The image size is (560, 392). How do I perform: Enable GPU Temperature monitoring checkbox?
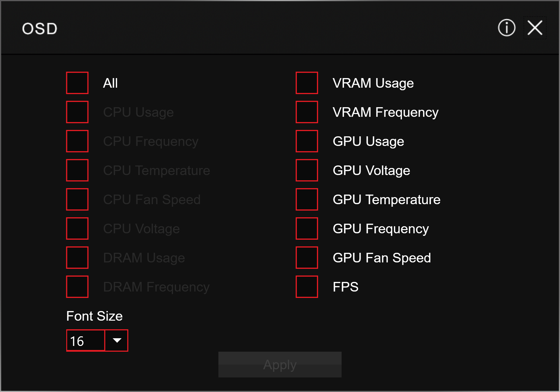tap(307, 199)
